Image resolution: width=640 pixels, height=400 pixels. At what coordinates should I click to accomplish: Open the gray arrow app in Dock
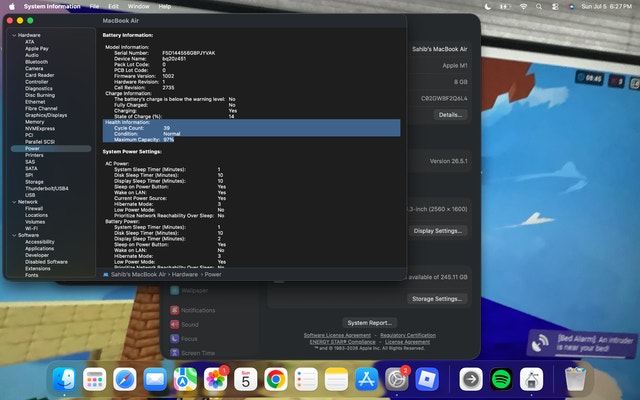click(471, 379)
